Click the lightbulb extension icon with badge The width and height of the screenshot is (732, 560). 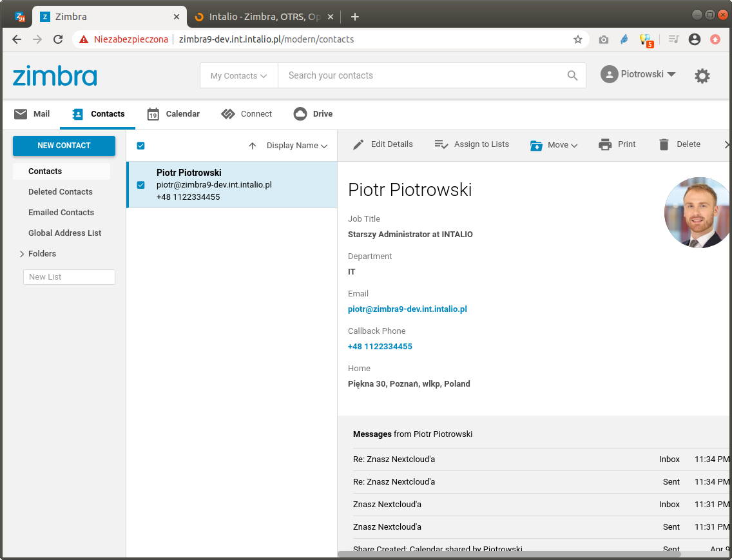click(646, 40)
